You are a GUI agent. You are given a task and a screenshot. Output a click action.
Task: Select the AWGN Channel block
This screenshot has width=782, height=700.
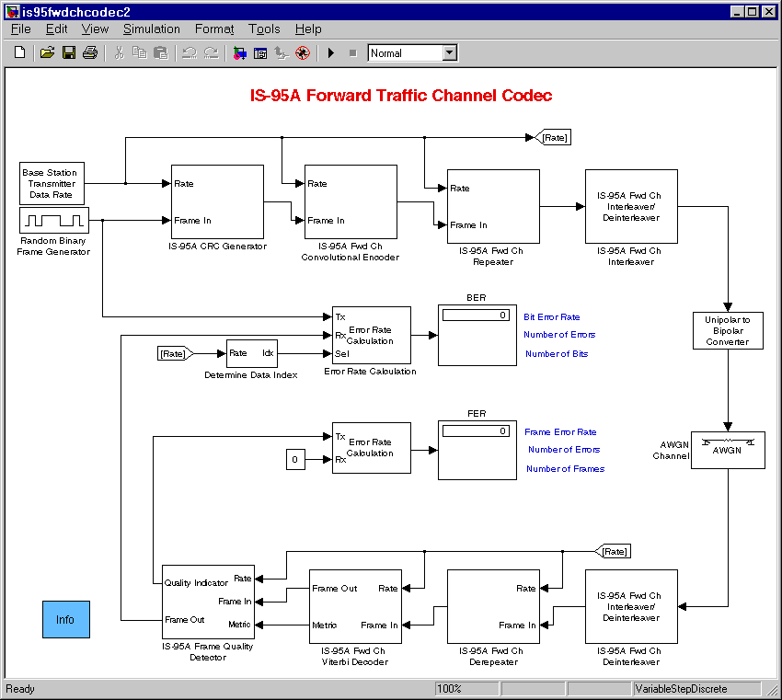[x=728, y=450]
